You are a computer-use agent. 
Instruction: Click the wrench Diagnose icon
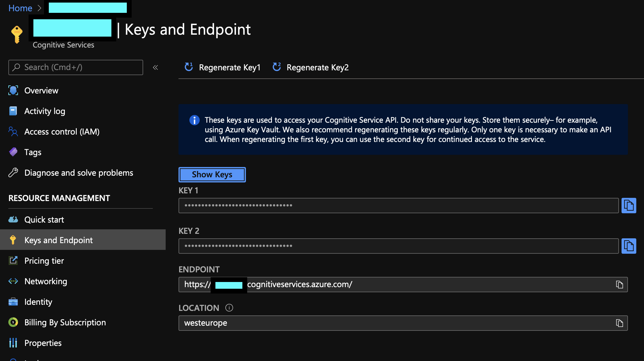(13, 172)
